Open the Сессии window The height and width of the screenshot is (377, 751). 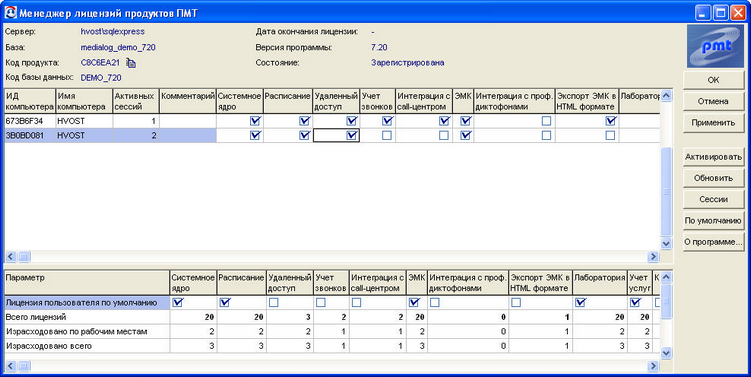713,199
